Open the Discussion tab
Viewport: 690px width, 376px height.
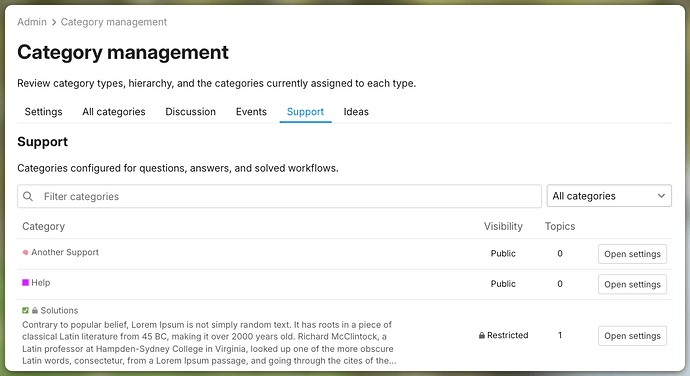191,112
